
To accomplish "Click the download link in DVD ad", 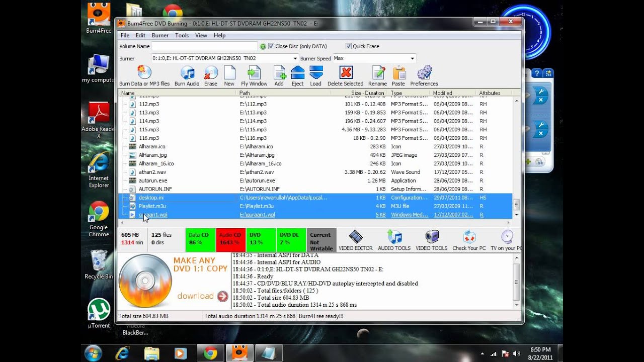I will click(x=202, y=296).
